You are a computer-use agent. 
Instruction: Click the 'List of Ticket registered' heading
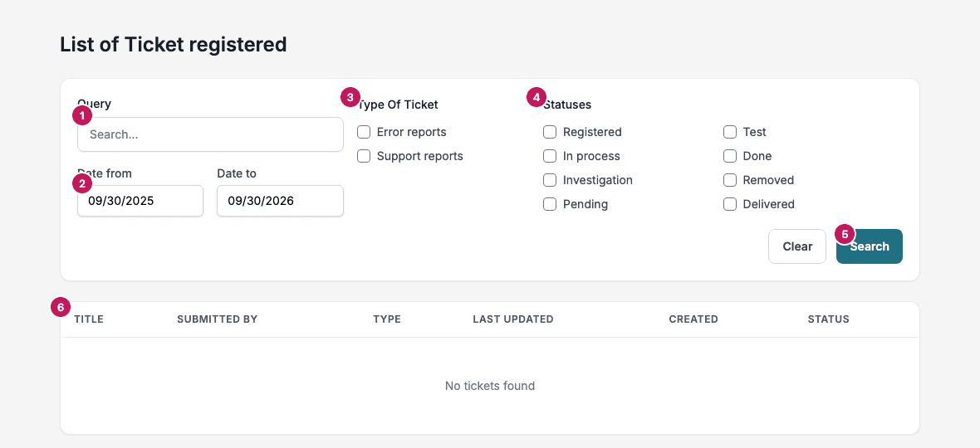click(173, 44)
